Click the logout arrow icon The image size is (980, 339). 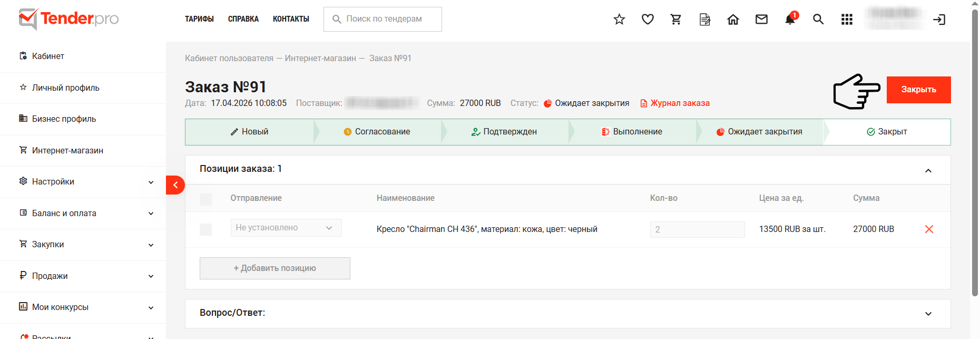939,20
